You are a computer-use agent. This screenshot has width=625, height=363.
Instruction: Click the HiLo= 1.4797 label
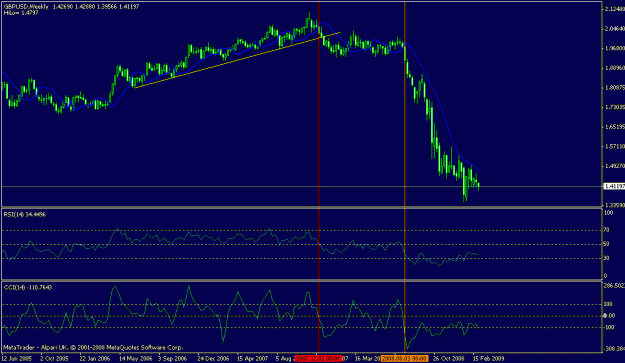click(x=21, y=13)
